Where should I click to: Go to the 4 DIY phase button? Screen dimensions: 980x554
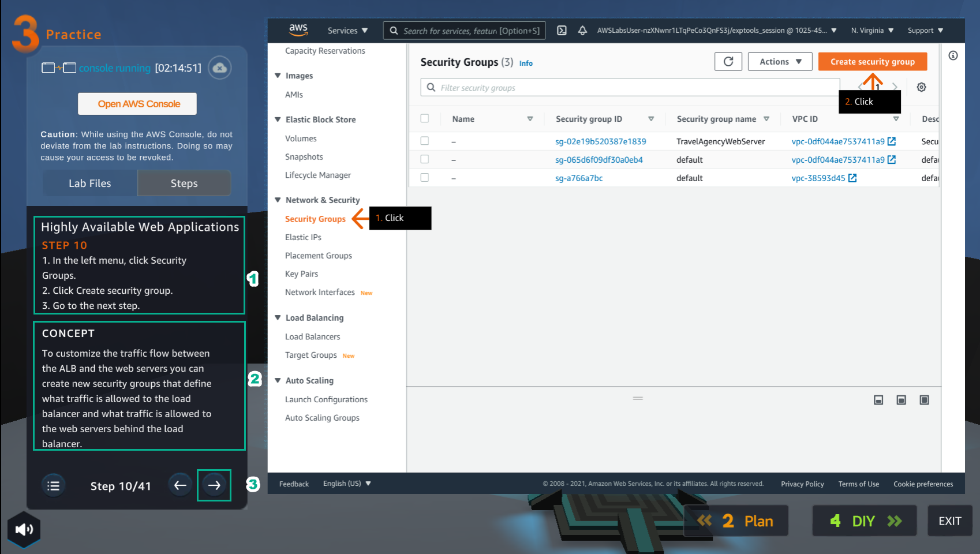(x=865, y=521)
